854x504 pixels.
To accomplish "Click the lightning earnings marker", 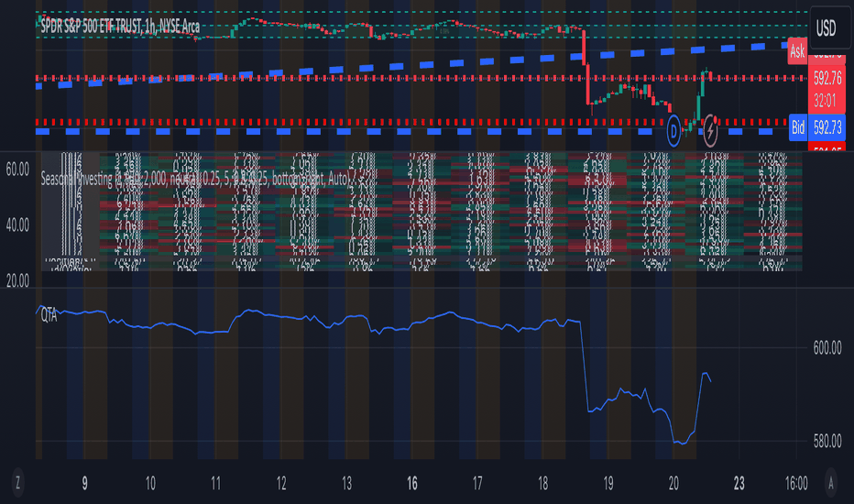I will (x=710, y=131).
